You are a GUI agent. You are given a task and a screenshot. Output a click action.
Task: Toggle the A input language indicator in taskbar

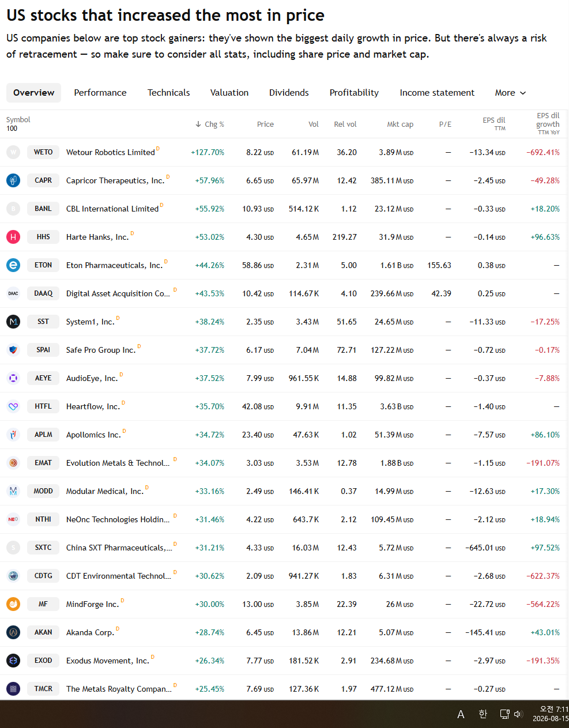click(461, 715)
